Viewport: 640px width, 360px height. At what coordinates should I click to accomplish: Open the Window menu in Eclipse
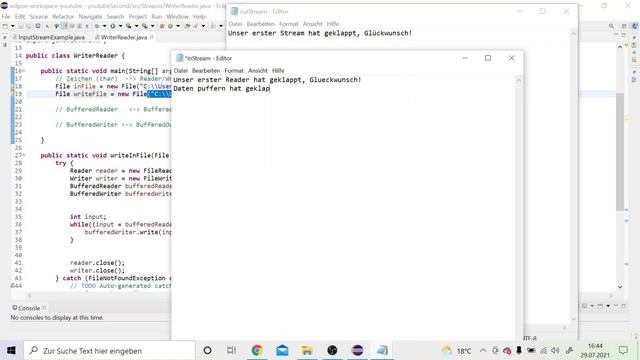coord(177,16)
